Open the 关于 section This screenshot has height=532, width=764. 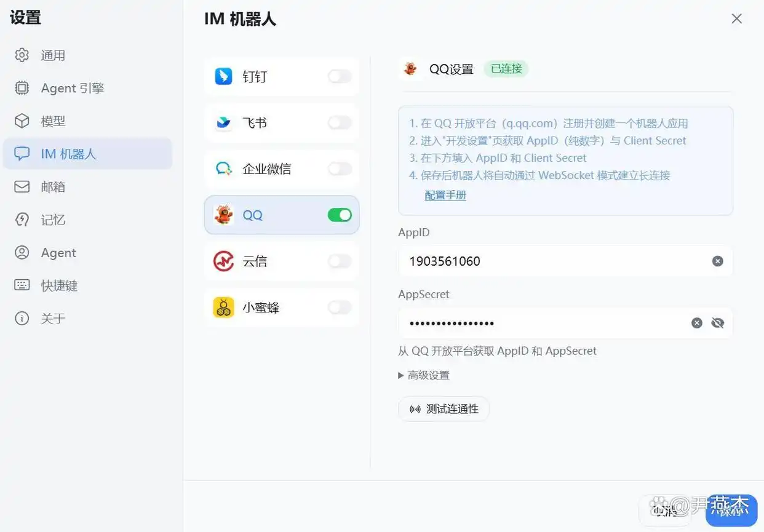click(53, 318)
